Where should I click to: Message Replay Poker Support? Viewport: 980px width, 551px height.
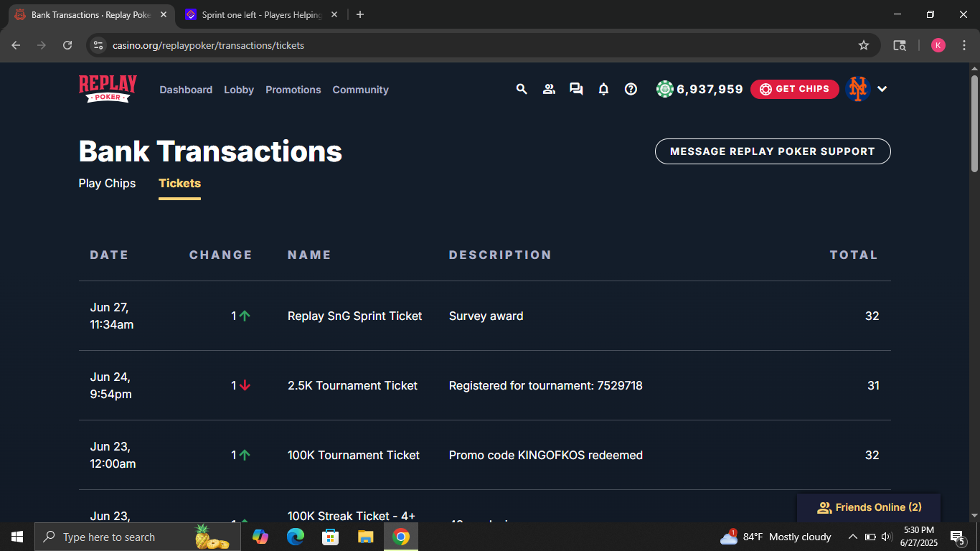[x=773, y=151]
